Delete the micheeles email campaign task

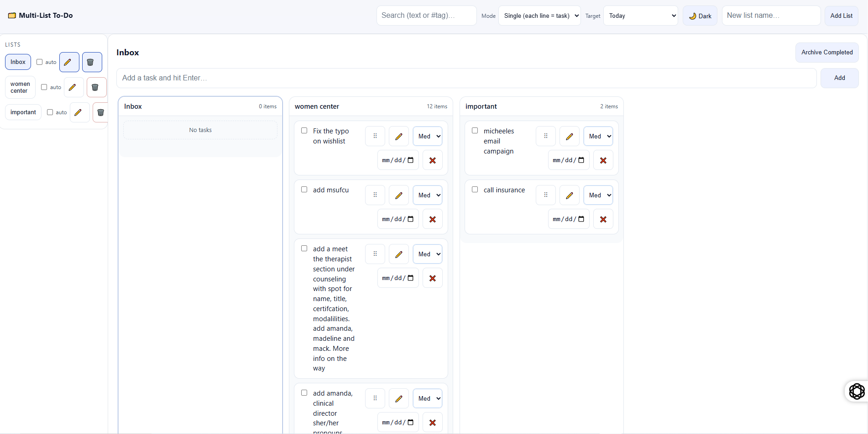[x=603, y=160]
